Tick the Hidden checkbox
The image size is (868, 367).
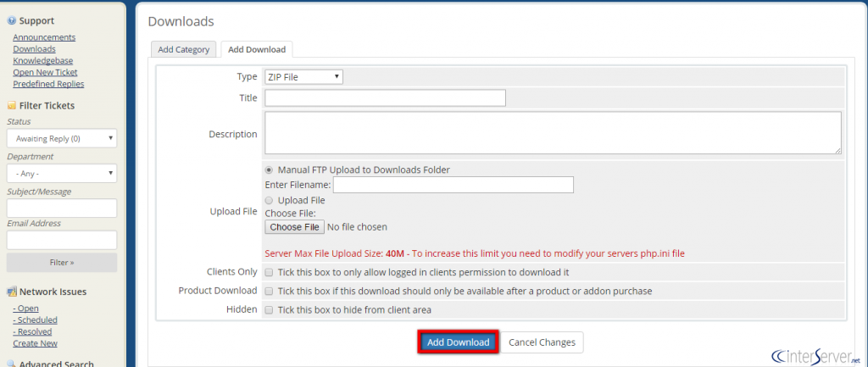(x=269, y=310)
